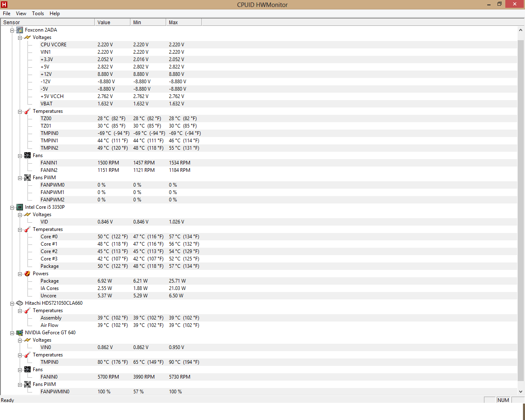The height and width of the screenshot is (420, 525).
Task: Select the Core #3 temperature row
Action: (x=259, y=259)
